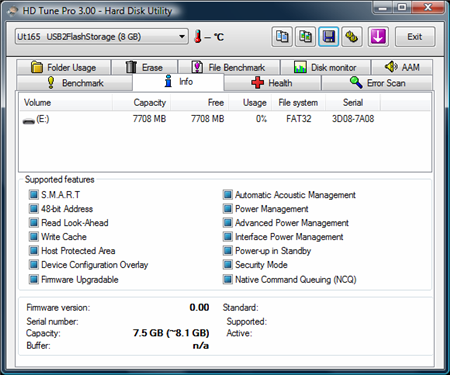Open the Benchmark tab
Image resolution: width=450 pixels, height=375 pixels.
pos(74,83)
